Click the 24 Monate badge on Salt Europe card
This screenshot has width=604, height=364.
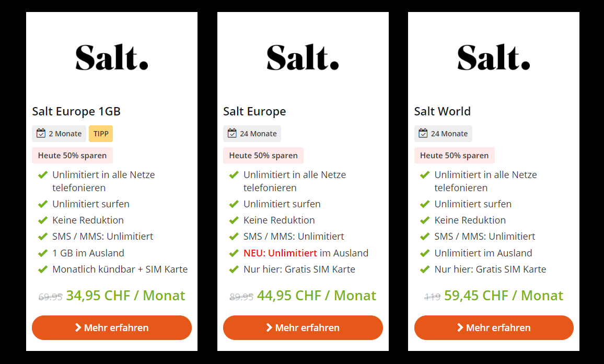click(x=252, y=134)
